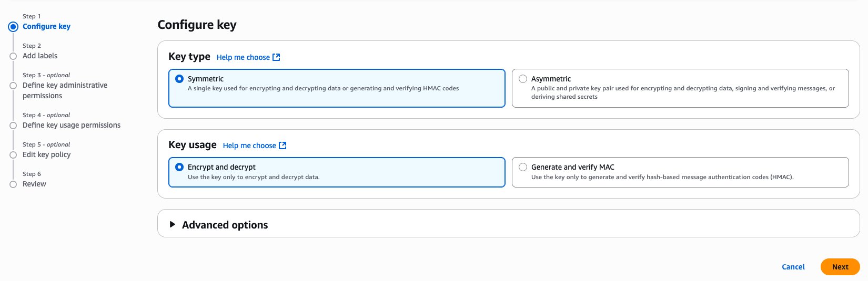Screen dimensions: 868x281
Task: Click the Next button
Action: 840,267
